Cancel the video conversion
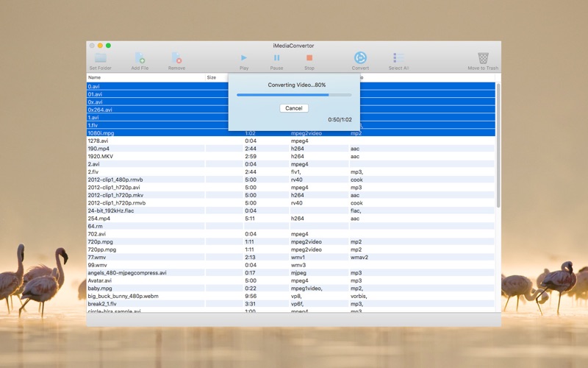 point(294,108)
